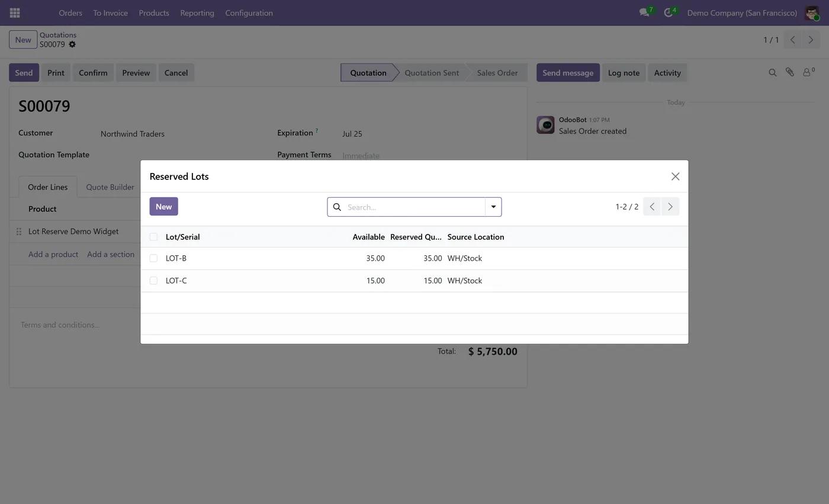
Task: Open the conversations messages icon
Action: pyautogui.click(x=644, y=12)
